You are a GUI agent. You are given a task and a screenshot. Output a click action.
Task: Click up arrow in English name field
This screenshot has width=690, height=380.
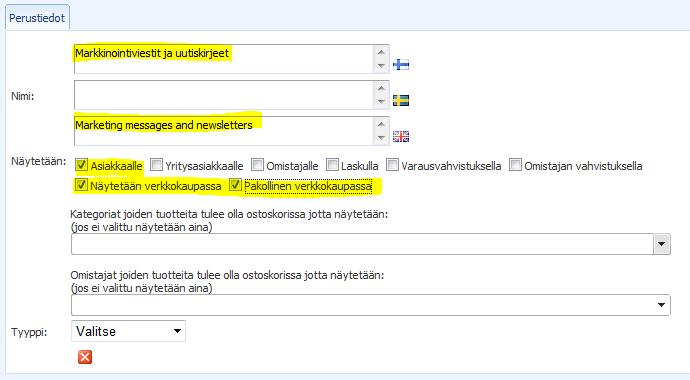click(x=381, y=124)
